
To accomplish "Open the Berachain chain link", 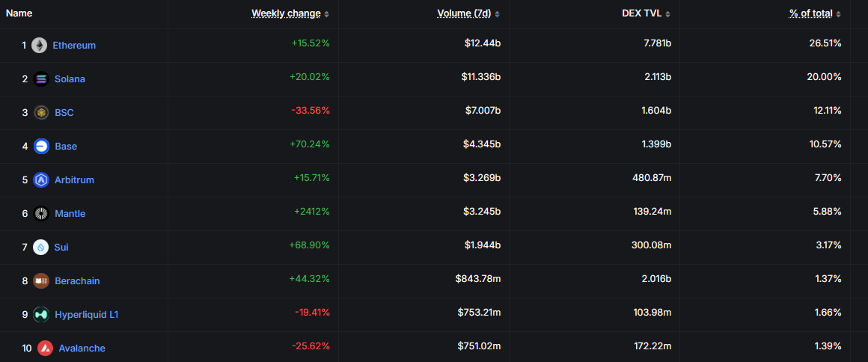I will point(78,281).
